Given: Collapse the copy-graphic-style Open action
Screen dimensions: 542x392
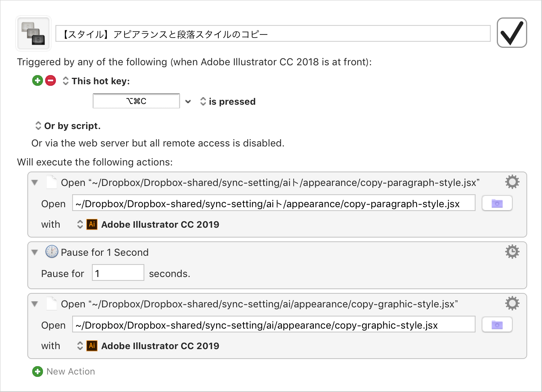Looking at the screenshot, I should point(35,304).
